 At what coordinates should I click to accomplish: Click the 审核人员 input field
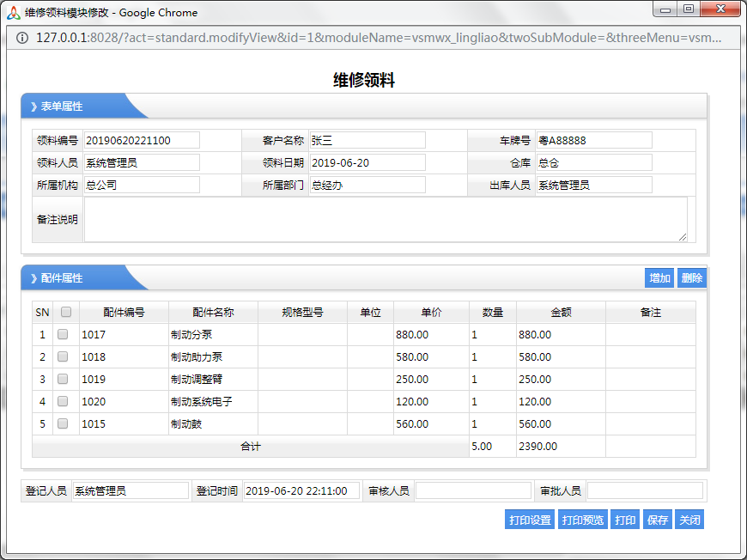pos(473,490)
